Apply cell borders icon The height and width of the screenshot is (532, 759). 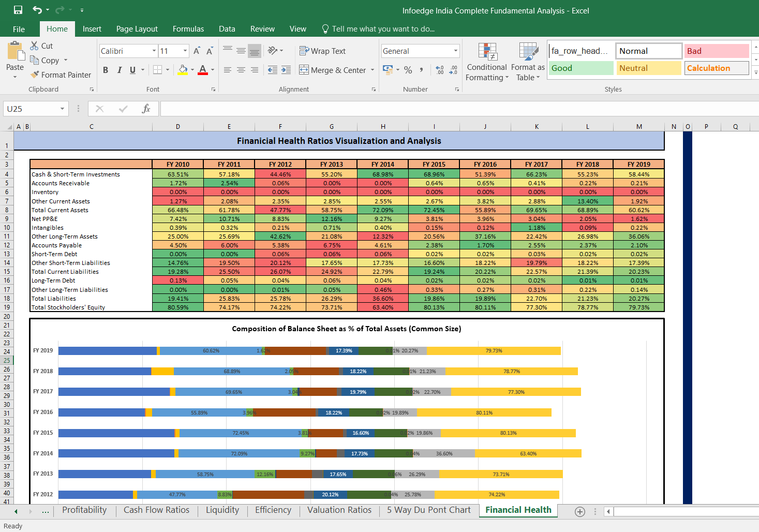158,69
